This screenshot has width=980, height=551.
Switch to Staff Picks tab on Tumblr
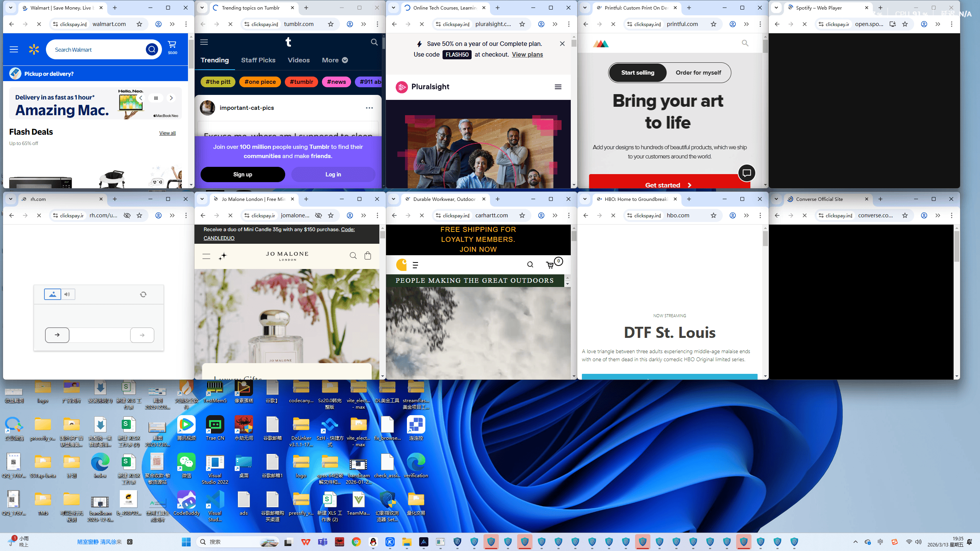pyautogui.click(x=258, y=60)
